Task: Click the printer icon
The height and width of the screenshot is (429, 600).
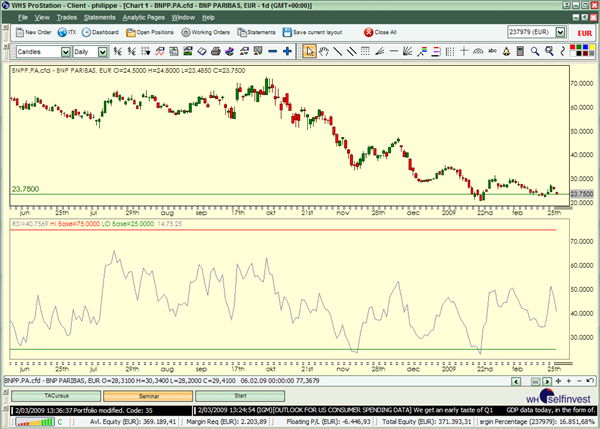Action: pyautogui.click(x=216, y=51)
